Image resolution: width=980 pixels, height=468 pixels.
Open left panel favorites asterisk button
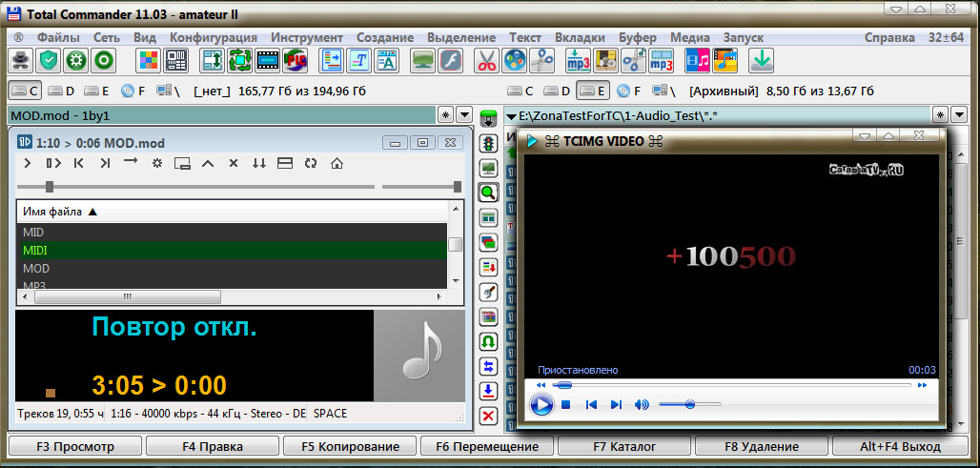tap(445, 115)
